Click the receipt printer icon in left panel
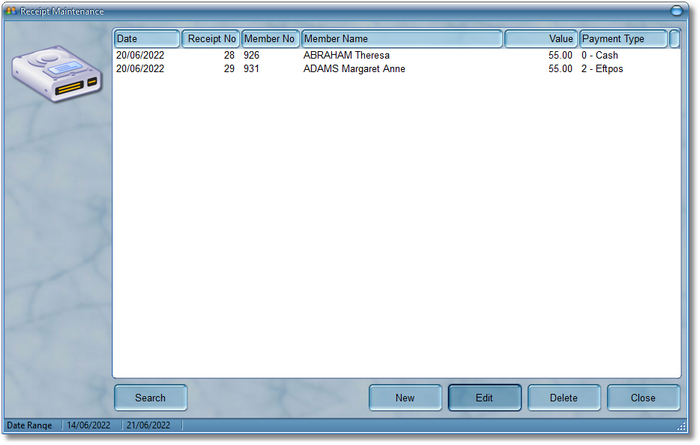The height and width of the screenshot is (445, 700). [57, 75]
